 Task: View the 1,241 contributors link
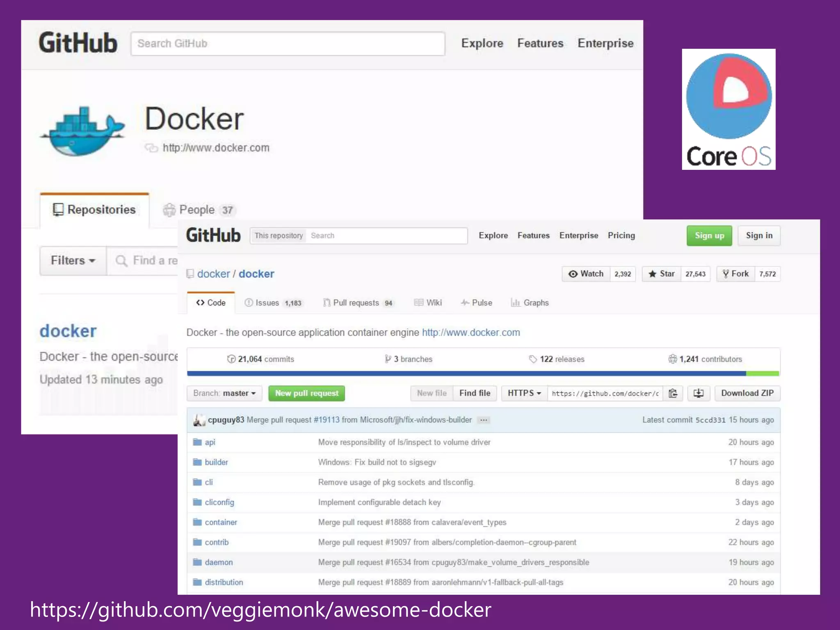pos(705,359)
